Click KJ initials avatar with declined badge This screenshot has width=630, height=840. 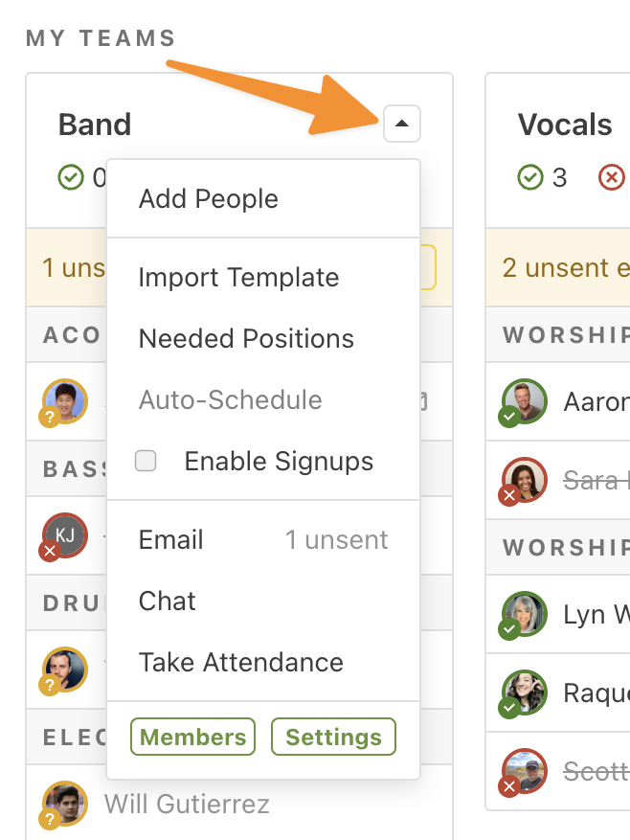coord(64,536)
